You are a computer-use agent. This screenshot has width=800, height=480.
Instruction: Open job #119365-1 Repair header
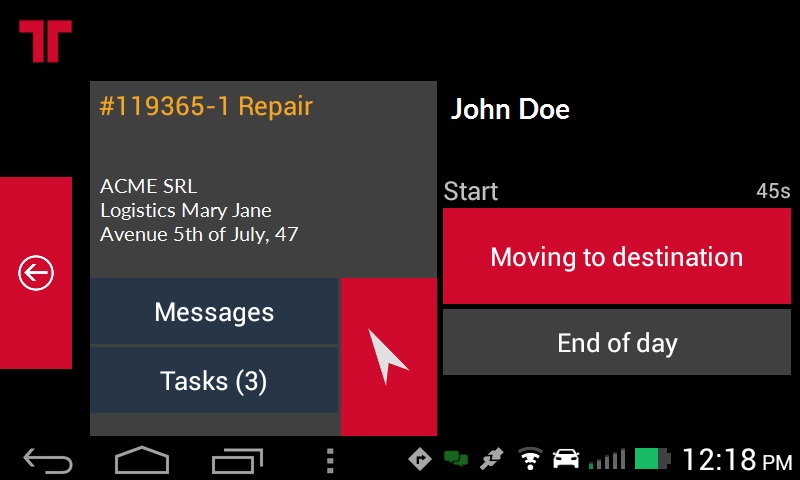coord(206,106)
